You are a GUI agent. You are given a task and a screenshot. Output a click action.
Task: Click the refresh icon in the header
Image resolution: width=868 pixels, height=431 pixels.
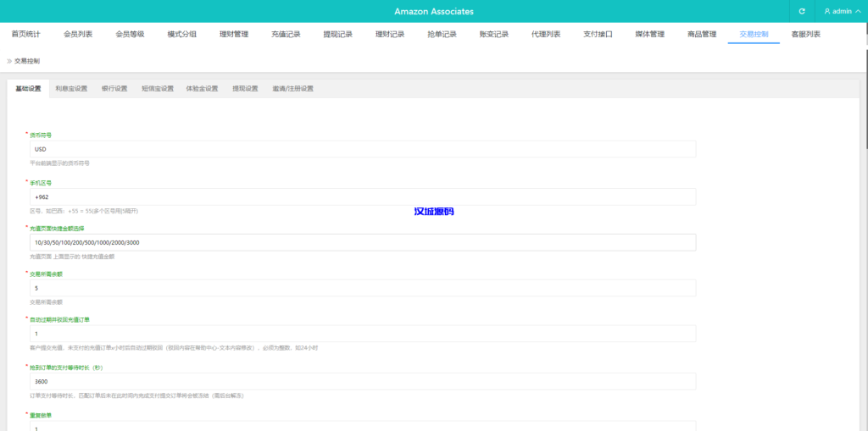point(802,11)
